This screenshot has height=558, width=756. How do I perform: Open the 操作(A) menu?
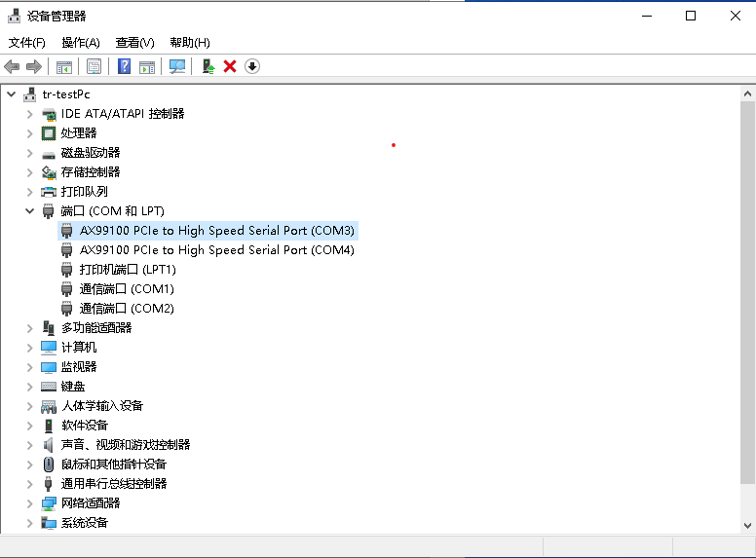[81, 43]
